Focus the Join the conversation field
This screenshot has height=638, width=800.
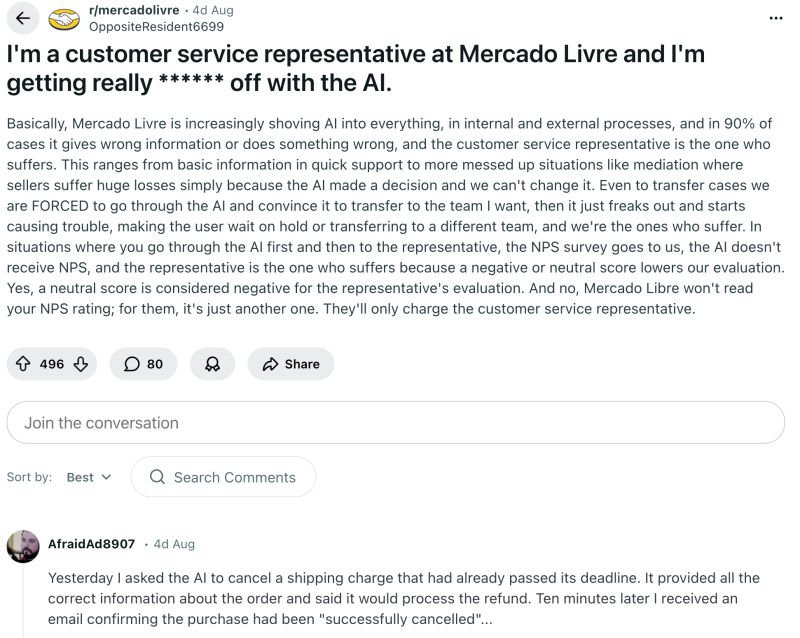tap(395, 423)
